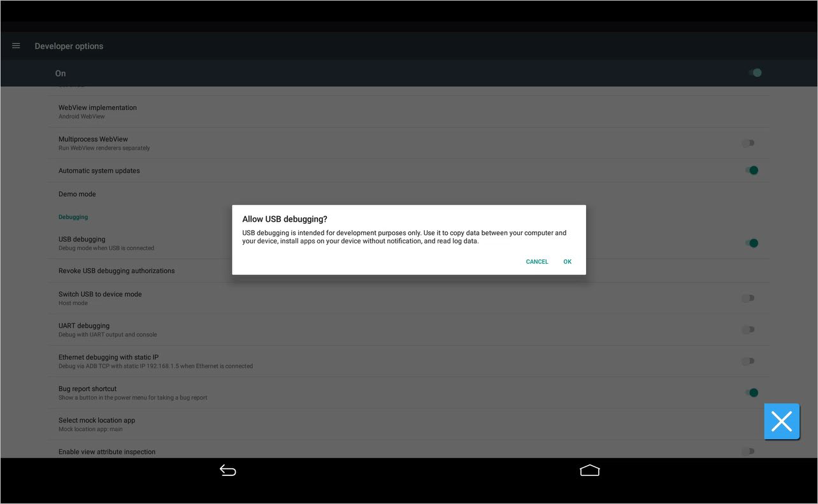Toggle the Developer options master switch

pos(754,73)
